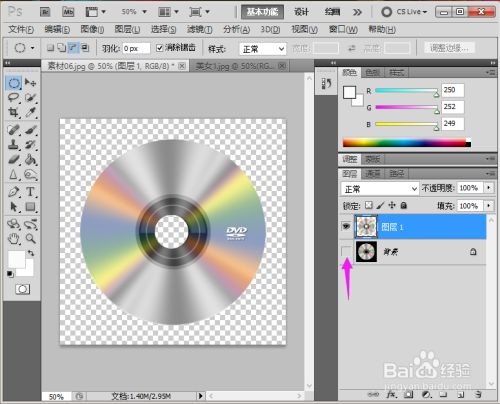500x404 pixels.
Task: Select the Zoom tool
Action: click(31, 239)
